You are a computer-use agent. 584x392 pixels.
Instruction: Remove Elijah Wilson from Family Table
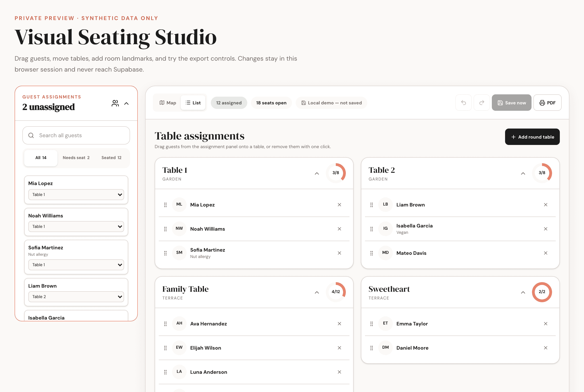point(339,348)
